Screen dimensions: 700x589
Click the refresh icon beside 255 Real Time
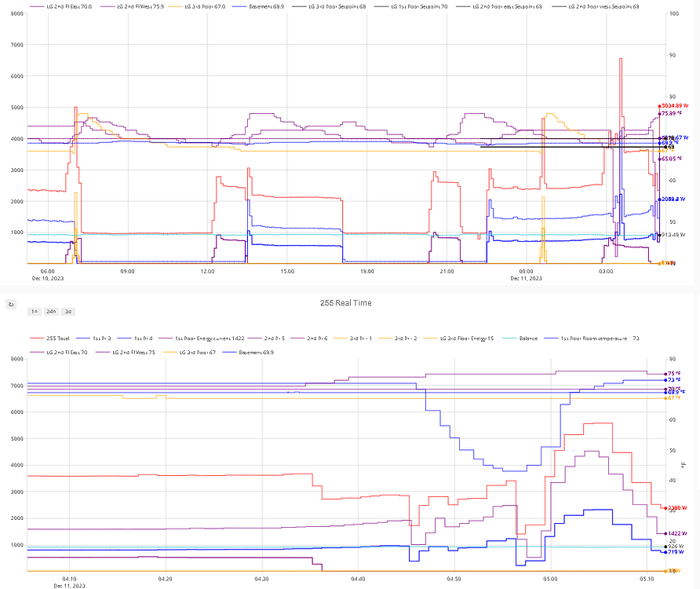11,305
